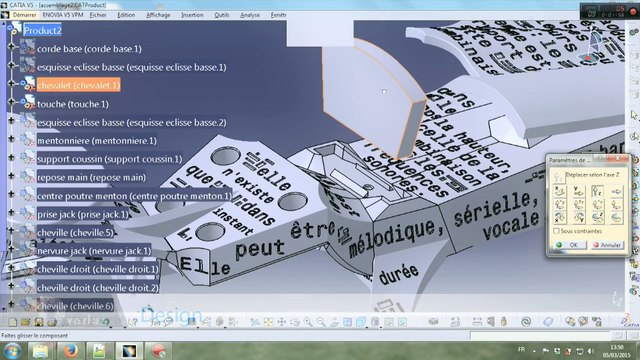The width and height of the screenshot is (640, 360).
Task: Click the command input field in status bar
Action: 541,336
